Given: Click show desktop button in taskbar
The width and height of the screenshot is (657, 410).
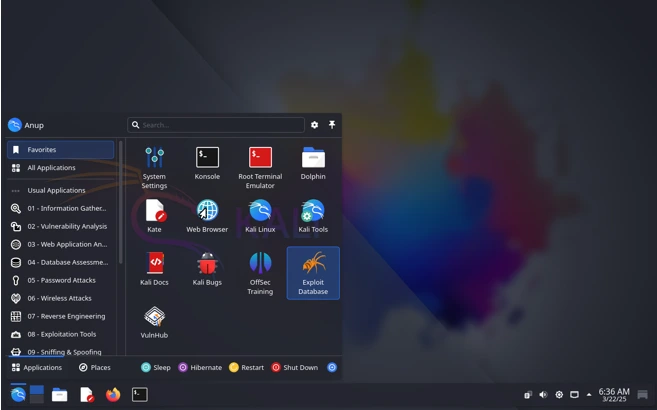Looking at the screenshot, I should pos(642,395).
